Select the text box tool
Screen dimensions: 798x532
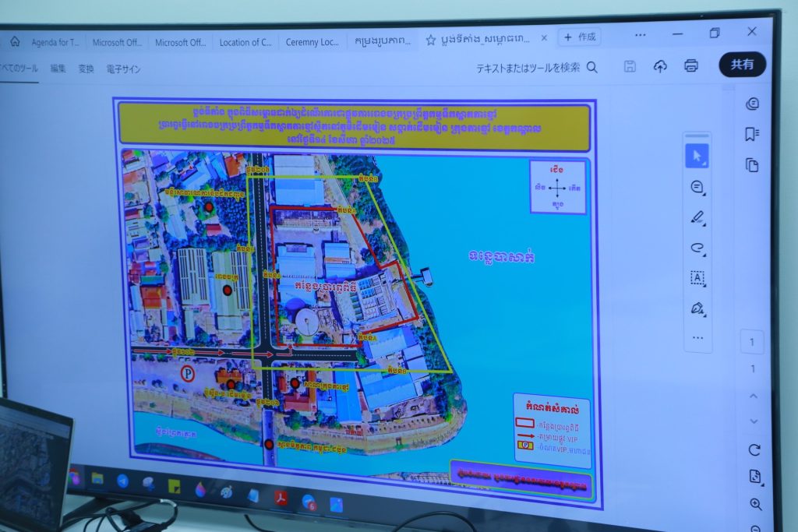(x=697, y=277)
